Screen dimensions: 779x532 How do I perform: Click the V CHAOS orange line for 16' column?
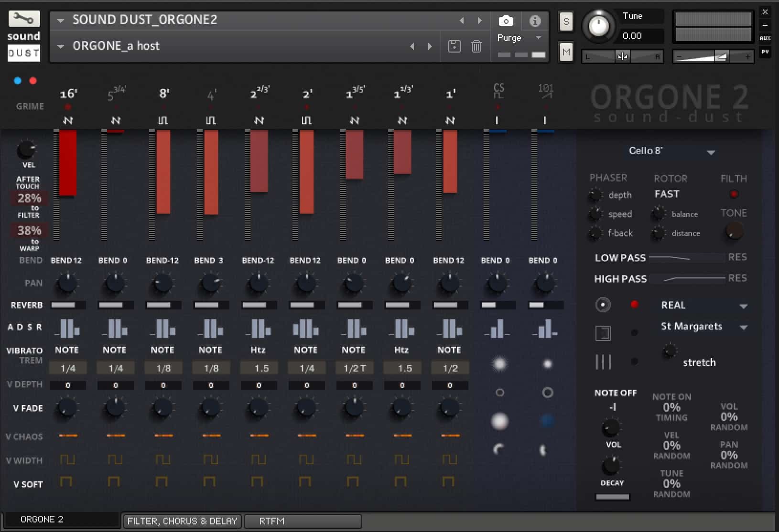coord(68,436)
